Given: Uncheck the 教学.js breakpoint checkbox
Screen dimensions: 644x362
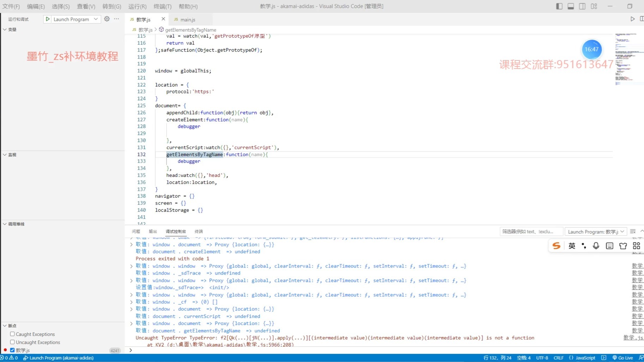Looking at the screenshot, I should [12, 350].
